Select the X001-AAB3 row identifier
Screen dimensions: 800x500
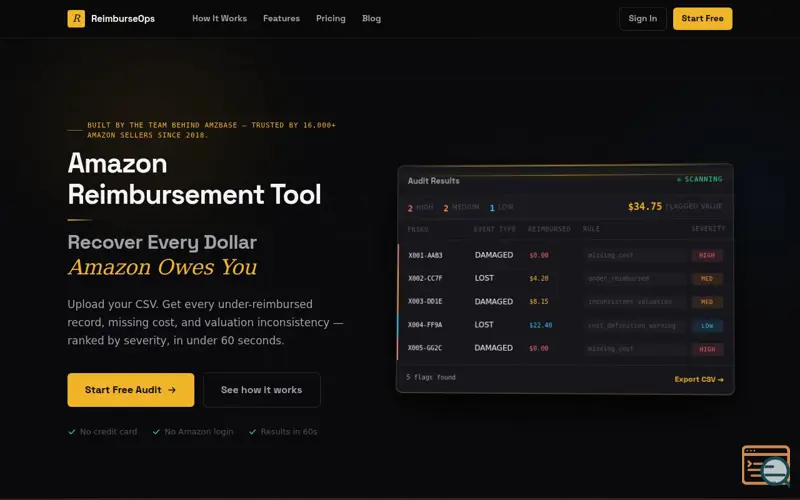click(x=425, y=255)
